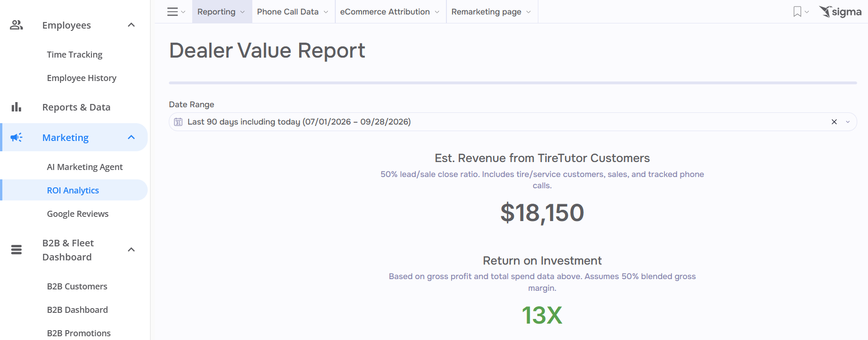Collapse the B2B & Fleet Dashboard chevron
Screen dimensions: 868x340
coord(131,250)
